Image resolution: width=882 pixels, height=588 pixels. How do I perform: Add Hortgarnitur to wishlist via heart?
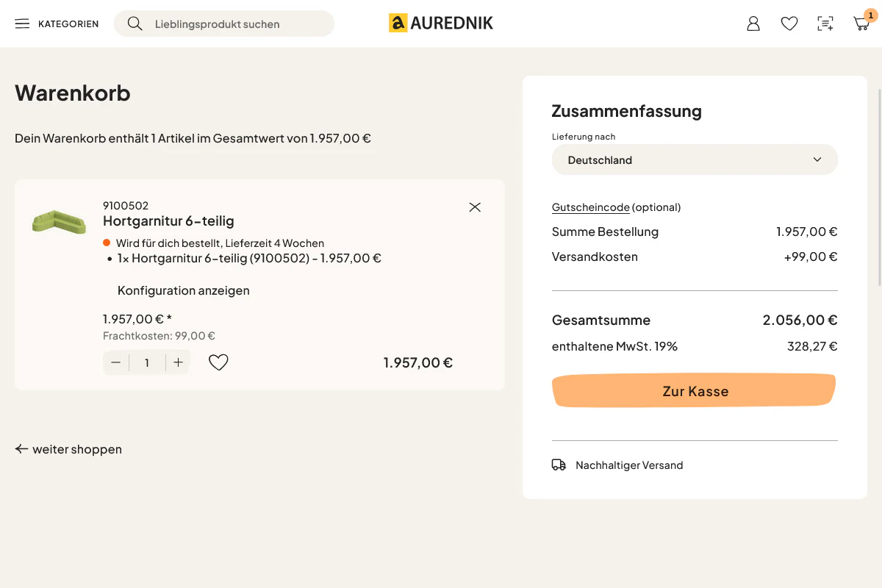(218, 362)
